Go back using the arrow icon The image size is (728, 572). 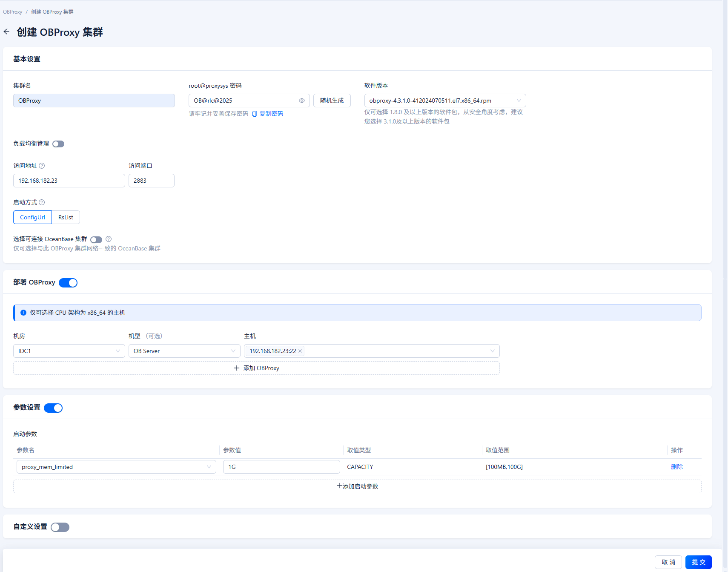pyautogui.click(x=6, y=32)
